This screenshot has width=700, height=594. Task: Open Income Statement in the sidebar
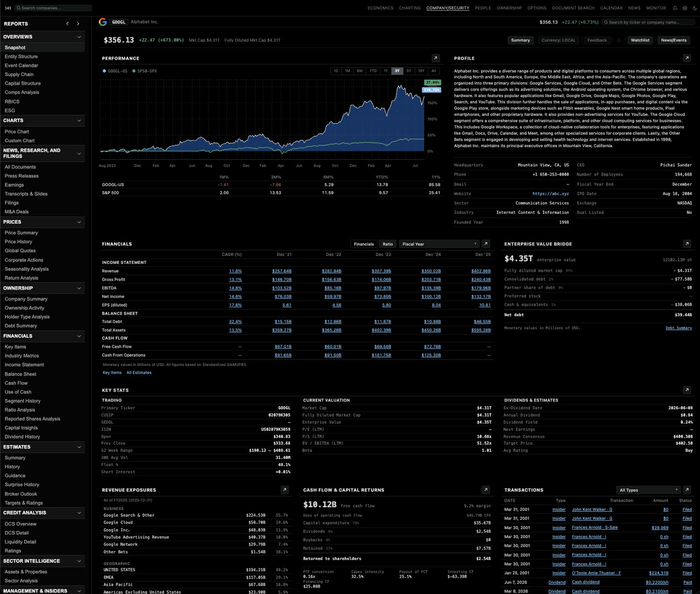pyautogui.click(x=24, y=365)
